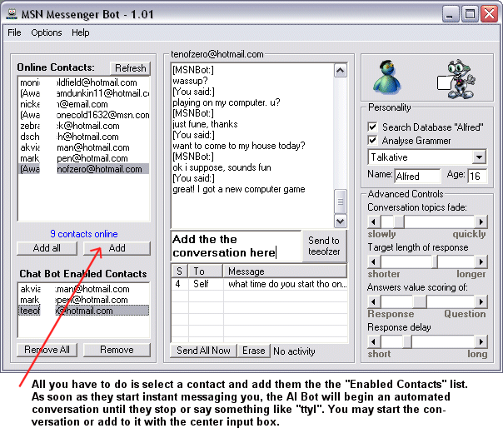Click the Refresh contacts button
This screenshot has width=503, height=448.
[x=130, y=68]
